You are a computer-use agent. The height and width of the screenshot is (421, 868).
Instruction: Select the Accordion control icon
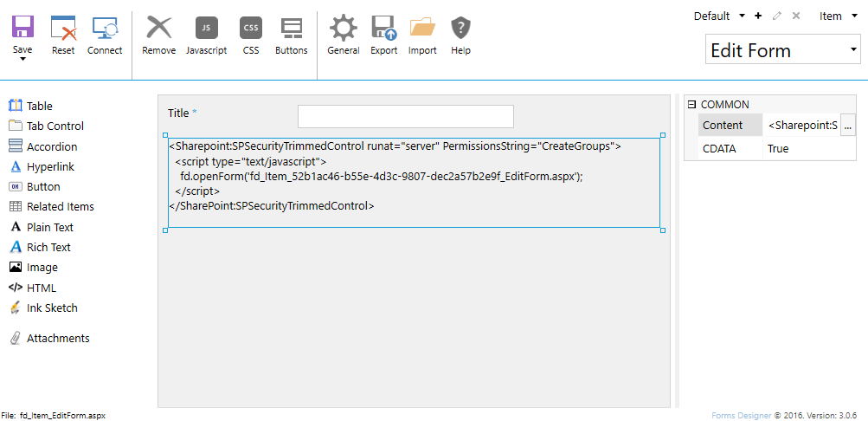pos(16,146)
